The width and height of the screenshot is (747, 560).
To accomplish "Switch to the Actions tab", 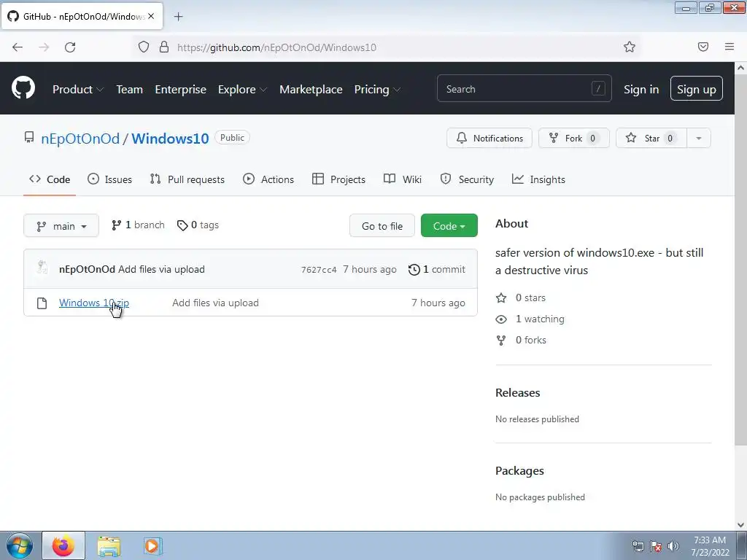I will click(x=268, y=179).
